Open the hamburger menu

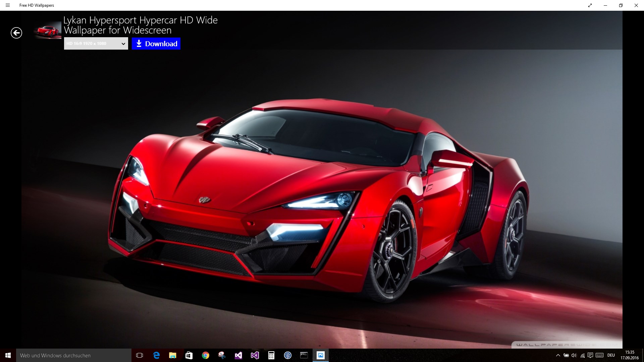click(8, 5)
